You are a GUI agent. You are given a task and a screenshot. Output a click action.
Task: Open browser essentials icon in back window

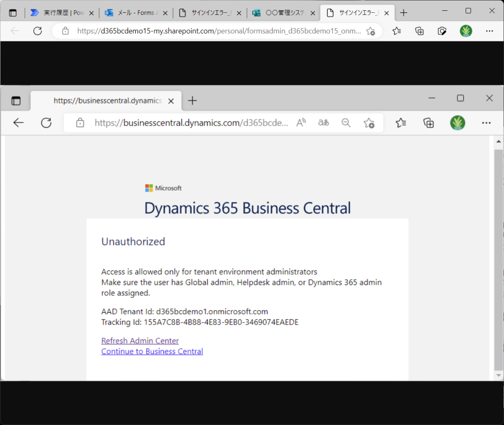442,31
